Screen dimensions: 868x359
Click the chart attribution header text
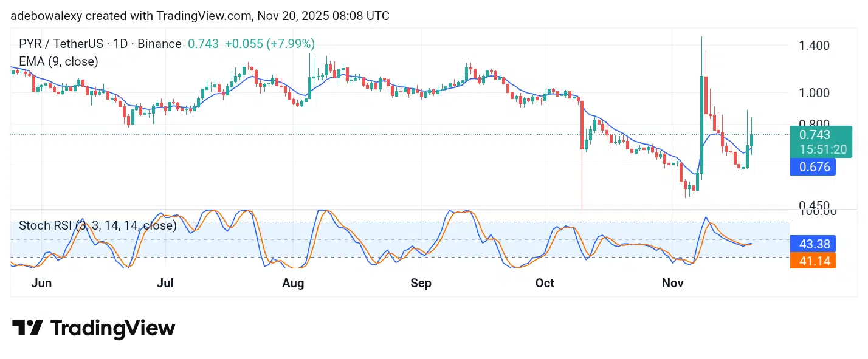click(x=200, y=16)
